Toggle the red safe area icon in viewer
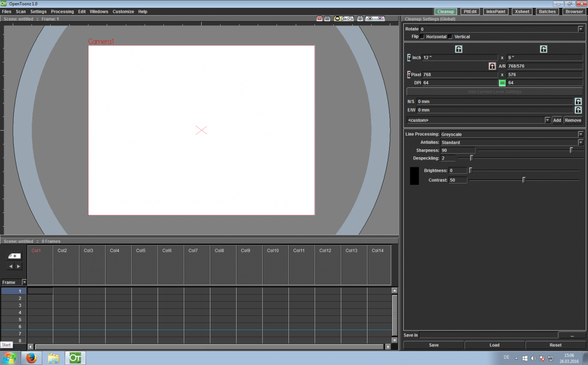The height and width of the screenshot is (365, 588). pos(319,18)
